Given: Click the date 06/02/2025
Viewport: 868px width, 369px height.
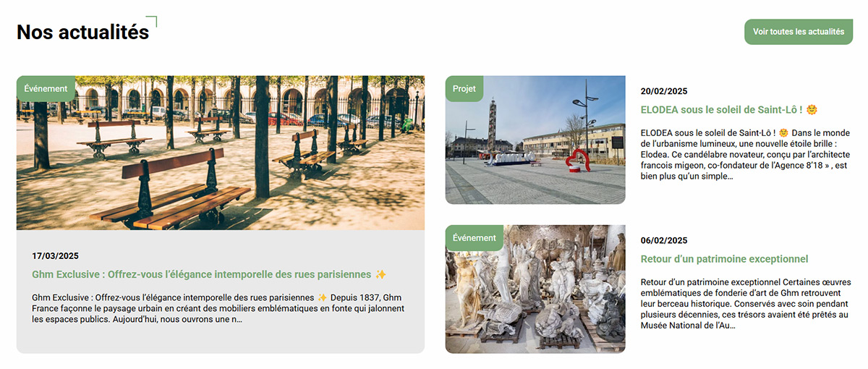Looking at the screenshot, I should 664,240.
